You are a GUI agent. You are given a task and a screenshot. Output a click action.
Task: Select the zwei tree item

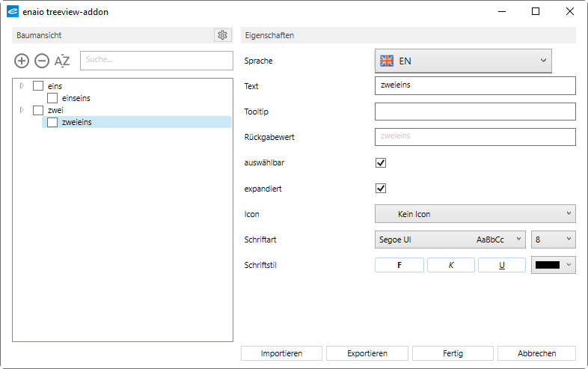54,110
